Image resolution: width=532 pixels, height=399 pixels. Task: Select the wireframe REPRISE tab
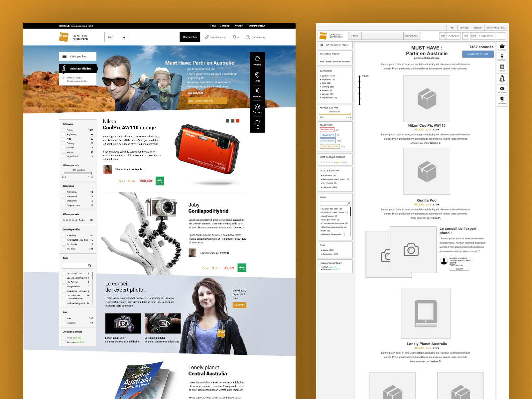[x=464, y=28]
